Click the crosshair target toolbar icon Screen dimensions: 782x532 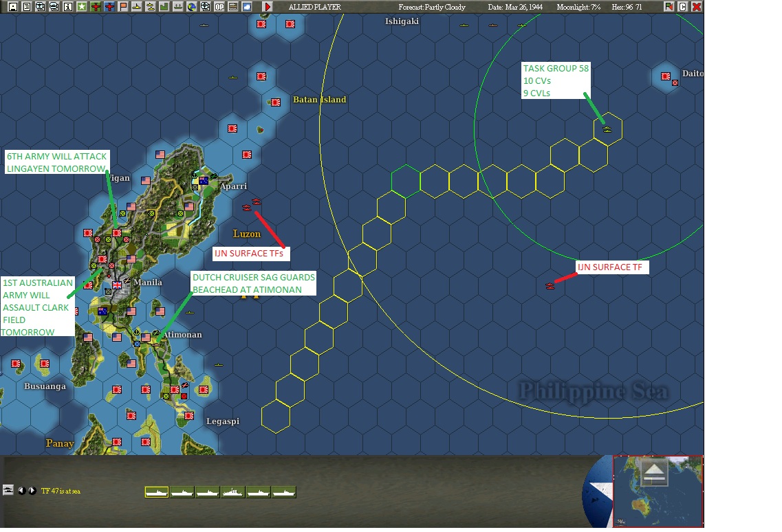point(205,6)
